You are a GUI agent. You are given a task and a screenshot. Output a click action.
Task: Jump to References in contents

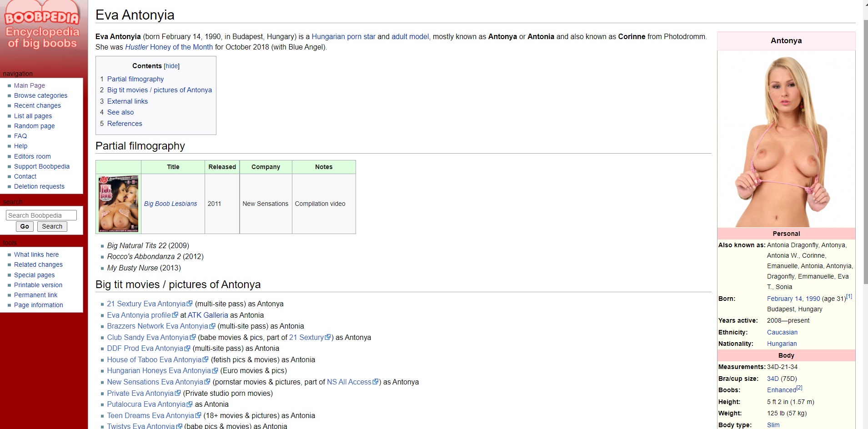(125, 124)
